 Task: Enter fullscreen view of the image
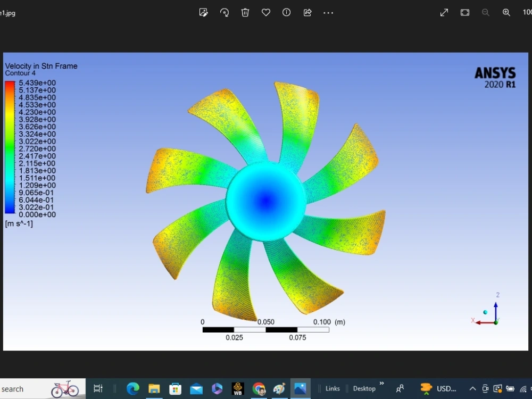[x=444, y=12]
